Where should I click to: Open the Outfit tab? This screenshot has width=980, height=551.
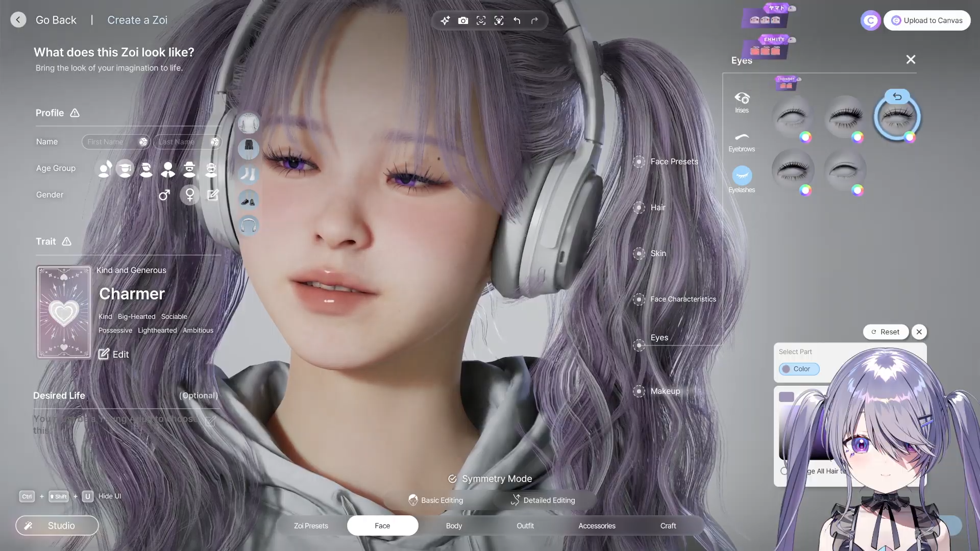(x=525, y=526)
